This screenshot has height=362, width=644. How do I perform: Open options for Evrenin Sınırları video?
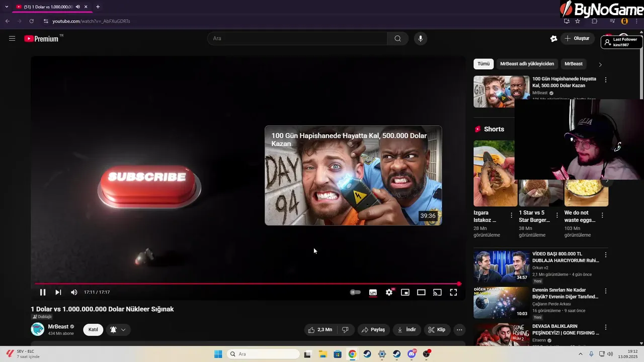coord(606,291)
